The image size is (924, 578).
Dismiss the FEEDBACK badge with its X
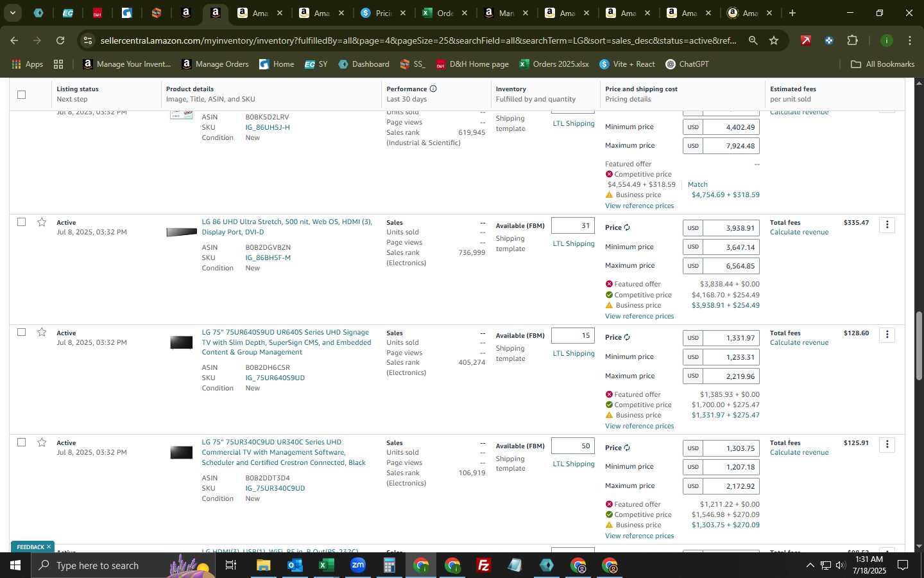(49, 547)
